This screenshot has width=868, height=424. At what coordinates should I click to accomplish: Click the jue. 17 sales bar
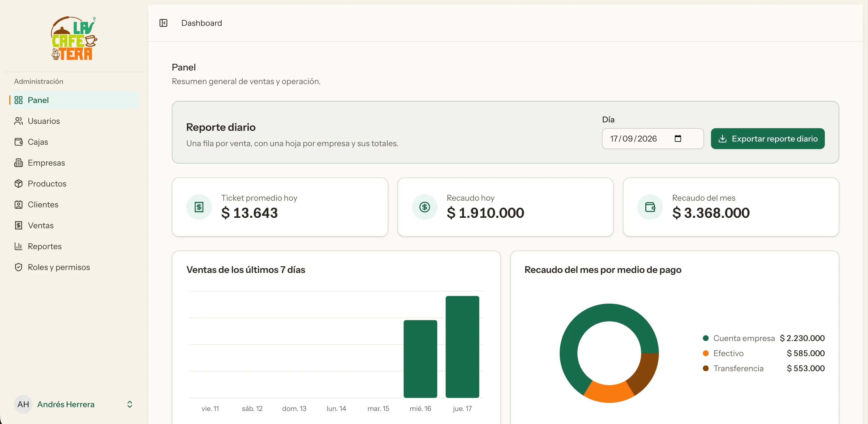(462, 347)
